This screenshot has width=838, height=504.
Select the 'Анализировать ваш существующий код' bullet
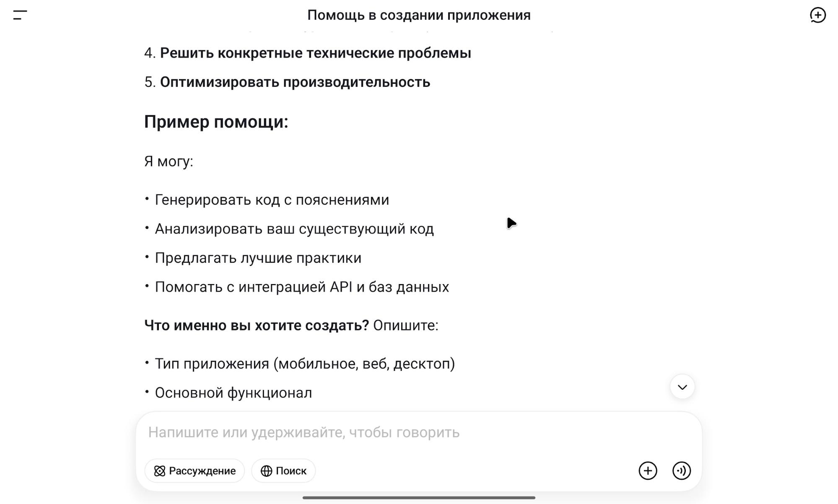(x=294, y=229)
